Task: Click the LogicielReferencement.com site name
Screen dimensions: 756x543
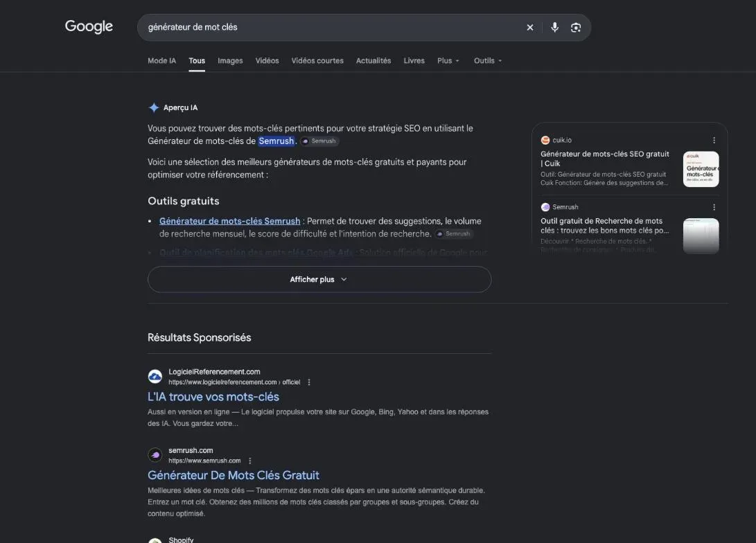Action: pyautogui.click(x=214, y=371)
